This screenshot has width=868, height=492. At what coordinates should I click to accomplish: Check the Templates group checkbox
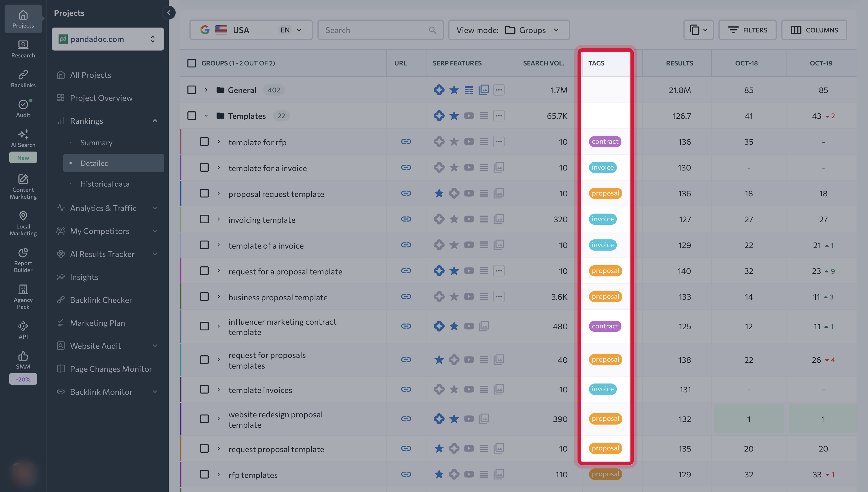pyautogui.click(x=191, y=116)
